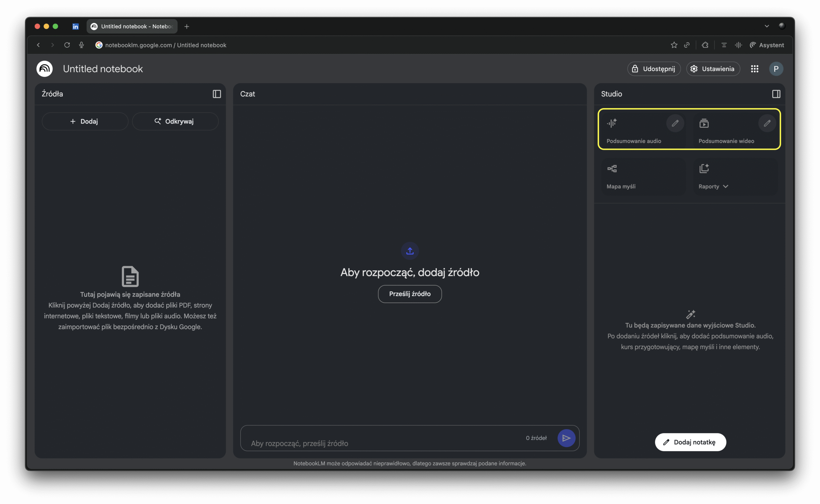Click the send arrow button in chat
The width and height of the screenshot is (820, 504).
566,438
